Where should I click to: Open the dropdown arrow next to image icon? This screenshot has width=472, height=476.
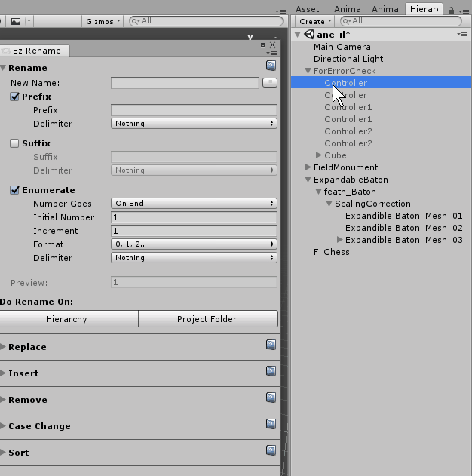click(29, 21)
